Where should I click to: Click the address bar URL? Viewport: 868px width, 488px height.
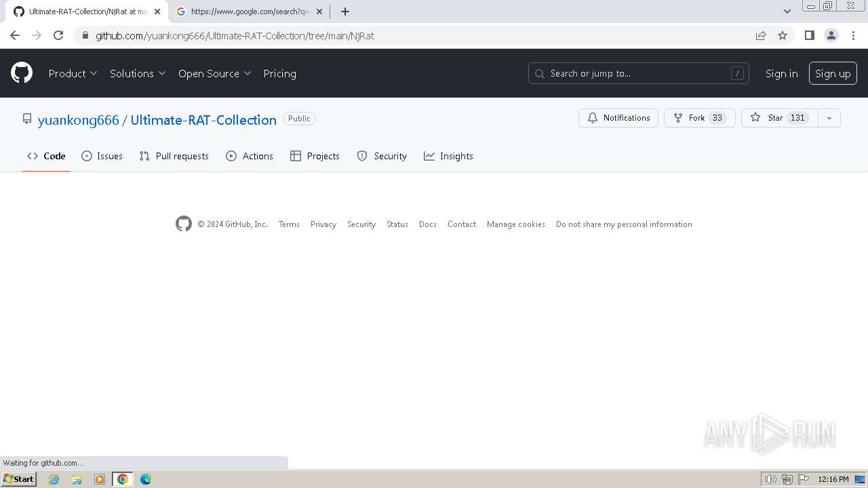click(235, 35)
